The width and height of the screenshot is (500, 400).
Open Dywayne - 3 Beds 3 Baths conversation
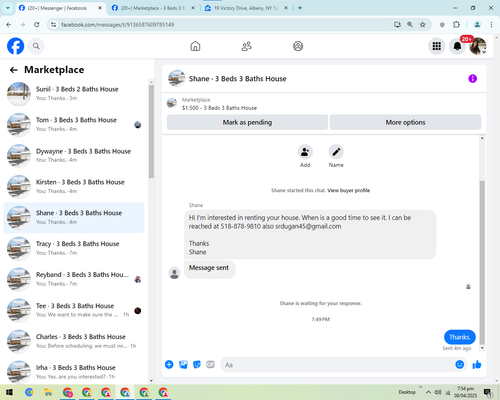[x=74, y=156]
